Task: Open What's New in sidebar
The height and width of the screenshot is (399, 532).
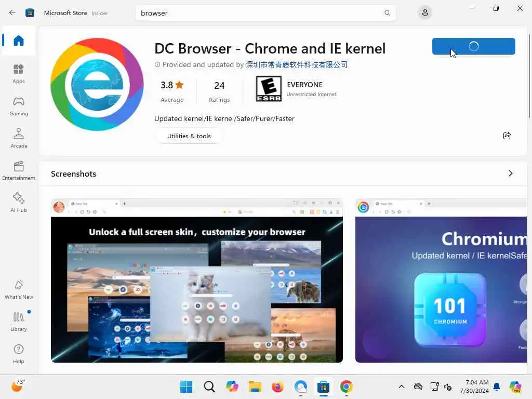Action: pos(18,290)
